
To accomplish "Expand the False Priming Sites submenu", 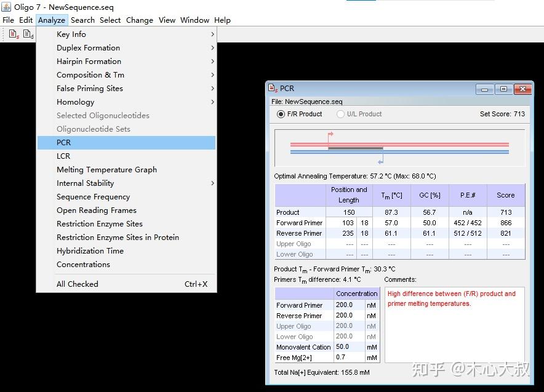I will point(126,88).
